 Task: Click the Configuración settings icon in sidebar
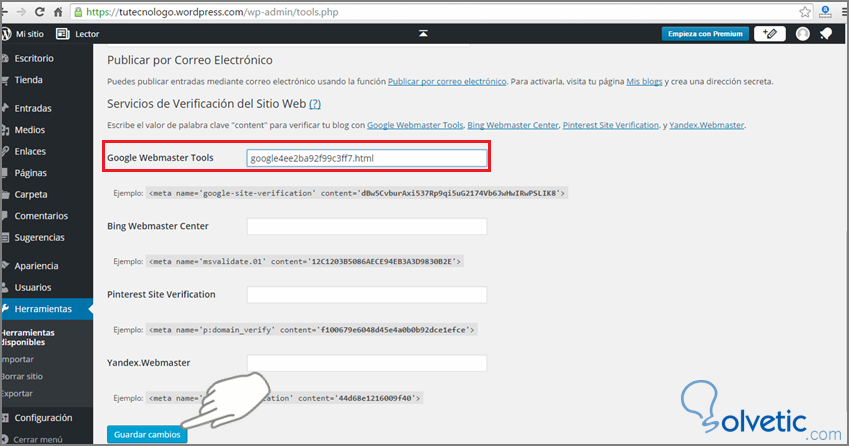(5, 418)
